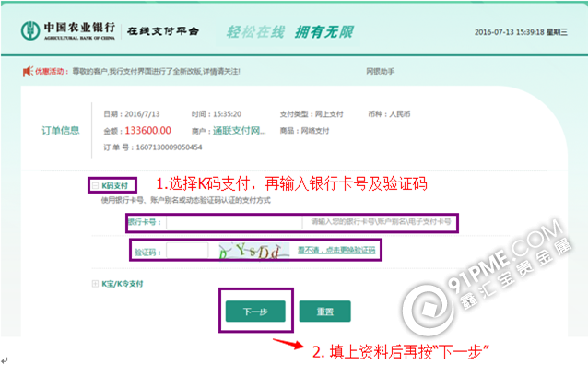Click the 订单信息 heading
The image size is (588, 388).
coord(61,131)
